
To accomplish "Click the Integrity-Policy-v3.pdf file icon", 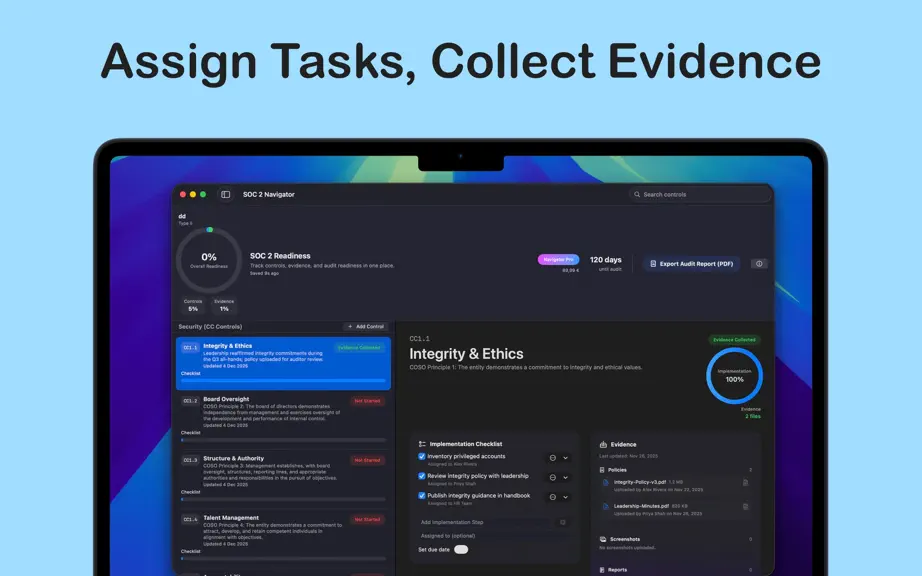I will point(606,483).
